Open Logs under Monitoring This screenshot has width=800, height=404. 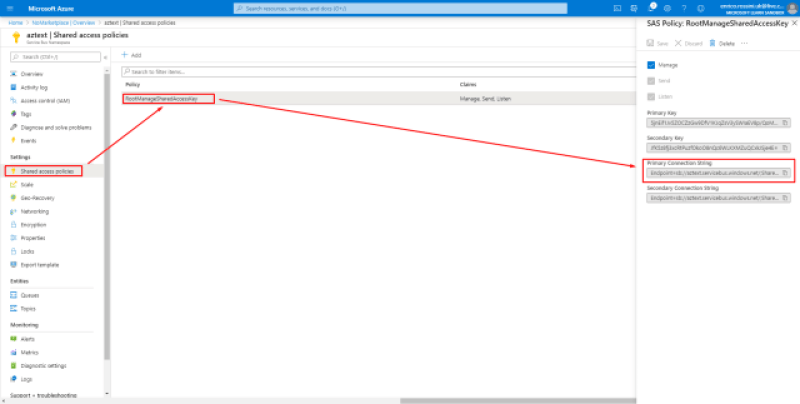(27, 379)
